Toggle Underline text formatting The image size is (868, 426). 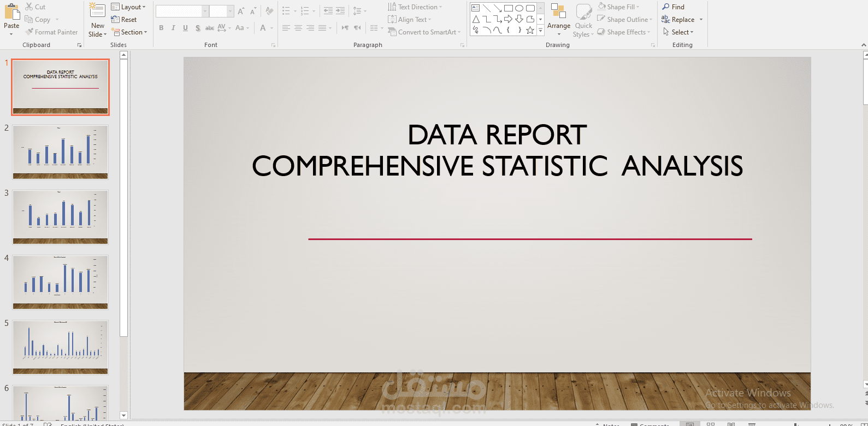click(185, 28)
